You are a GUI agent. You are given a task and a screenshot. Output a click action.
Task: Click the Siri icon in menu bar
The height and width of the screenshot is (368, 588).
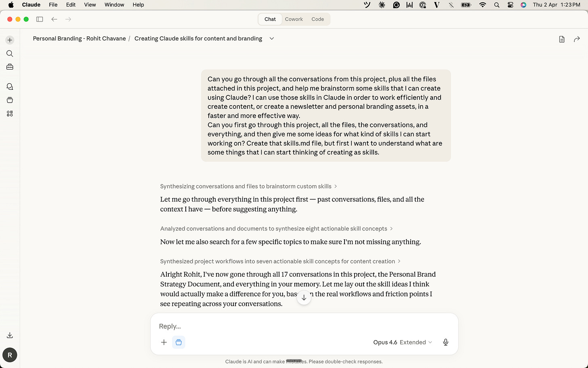523,5
